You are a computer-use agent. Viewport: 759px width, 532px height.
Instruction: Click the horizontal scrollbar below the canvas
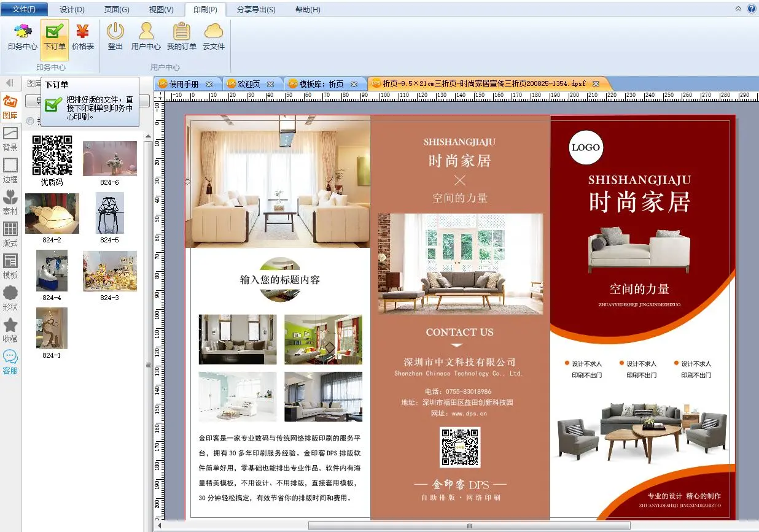[470, 526]
